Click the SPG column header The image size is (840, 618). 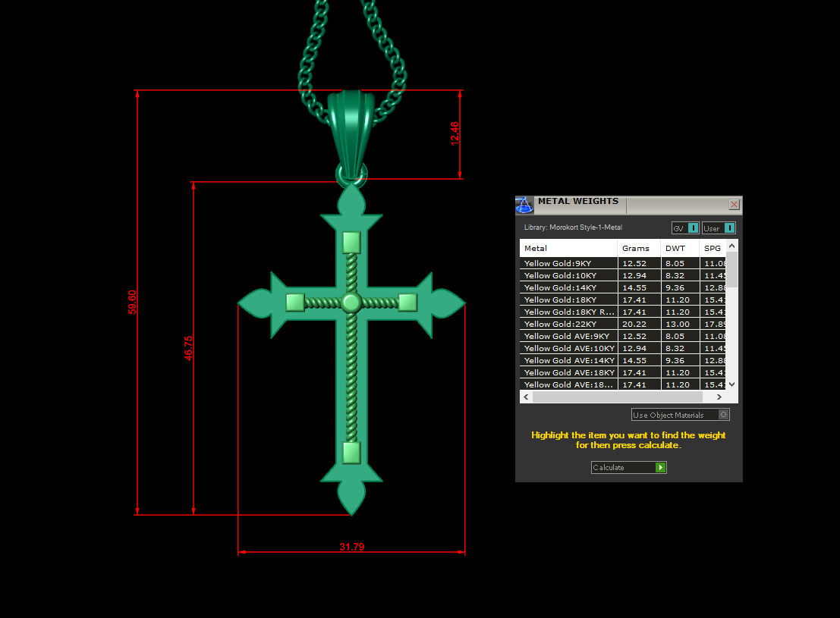[713, 248]
